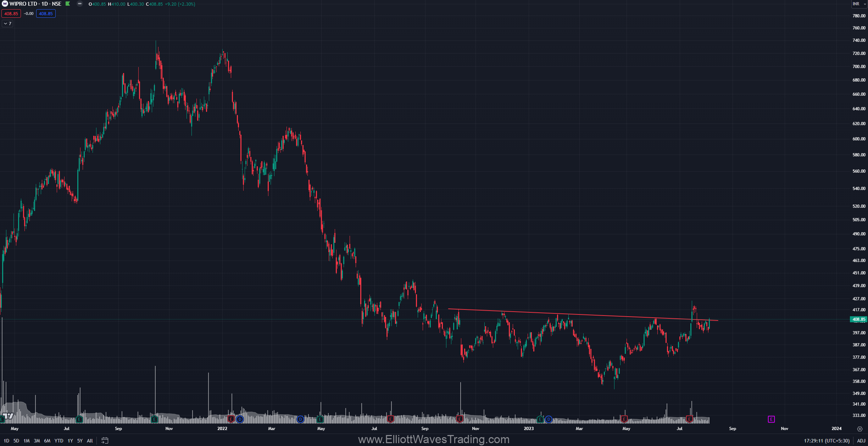Image resolution: width=868 pixels, height=446 pixels.
Task: Click red earnings marker just before Nov 2022
Action: [x=460, y=419]
